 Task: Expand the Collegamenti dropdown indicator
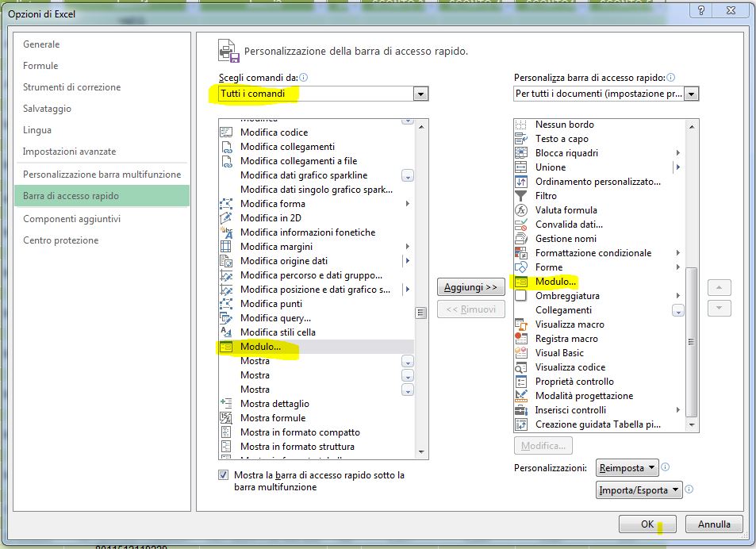[678, 311]
